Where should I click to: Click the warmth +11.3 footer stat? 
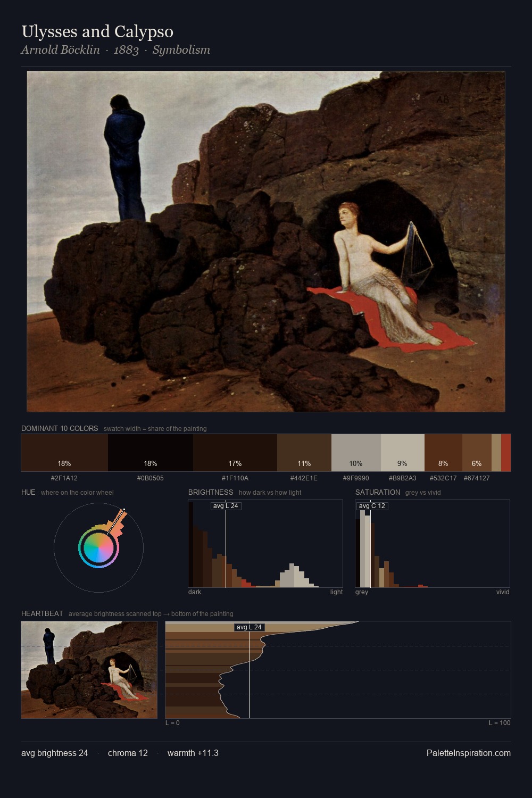(x=193, y=753)
